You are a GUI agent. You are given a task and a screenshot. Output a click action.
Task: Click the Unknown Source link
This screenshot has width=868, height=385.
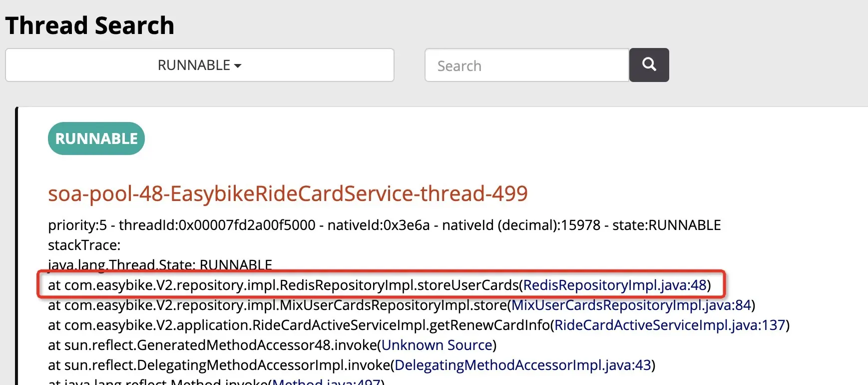(x=437, y=345)
